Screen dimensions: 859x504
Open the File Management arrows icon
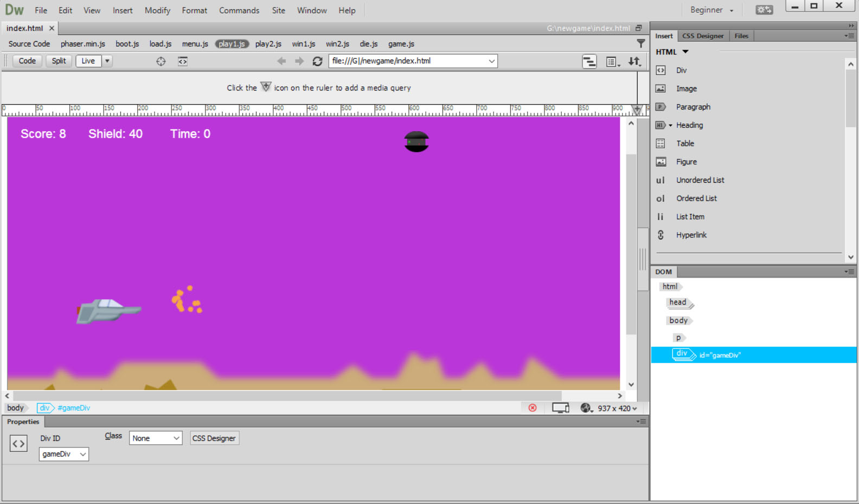pos(634,61)
